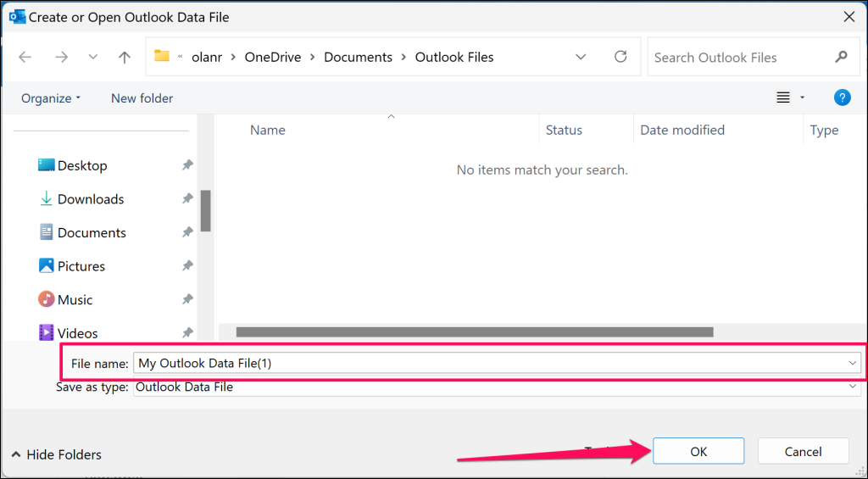Change view layout icon
Screen dimensions: 868x479
784,98
